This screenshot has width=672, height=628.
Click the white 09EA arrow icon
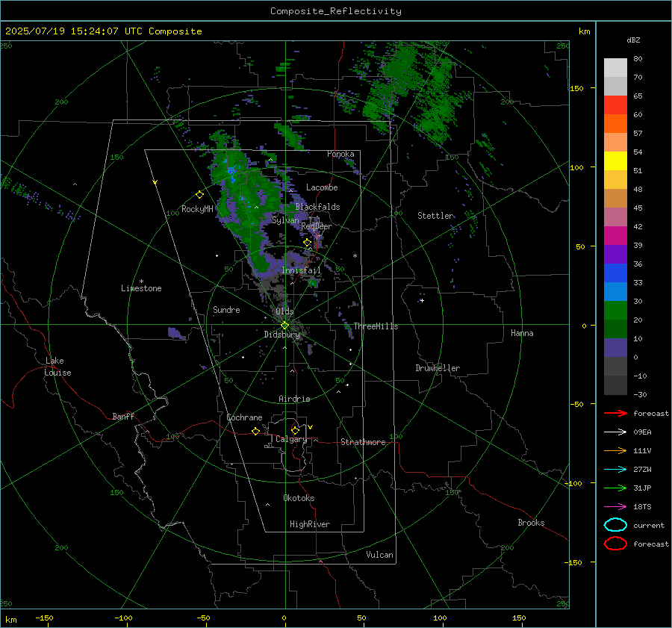pyautogui.click(x=615, y=432)
